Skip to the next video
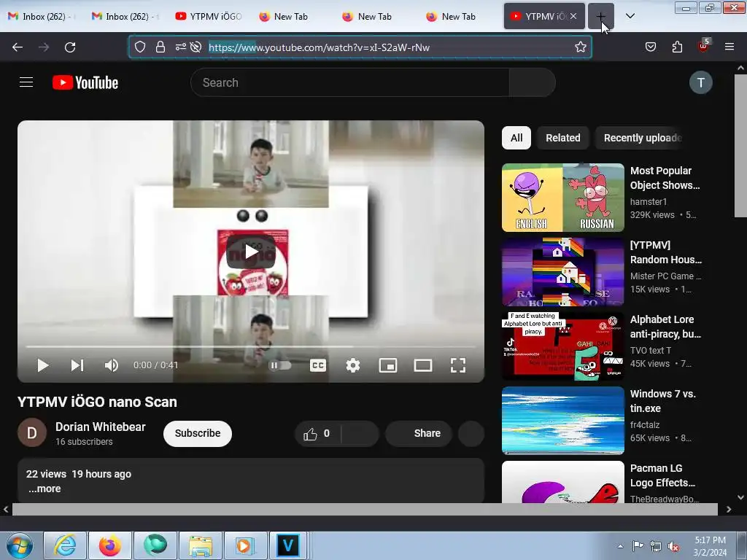This screenshot has height=560, width=747. [x=77, y=365]
